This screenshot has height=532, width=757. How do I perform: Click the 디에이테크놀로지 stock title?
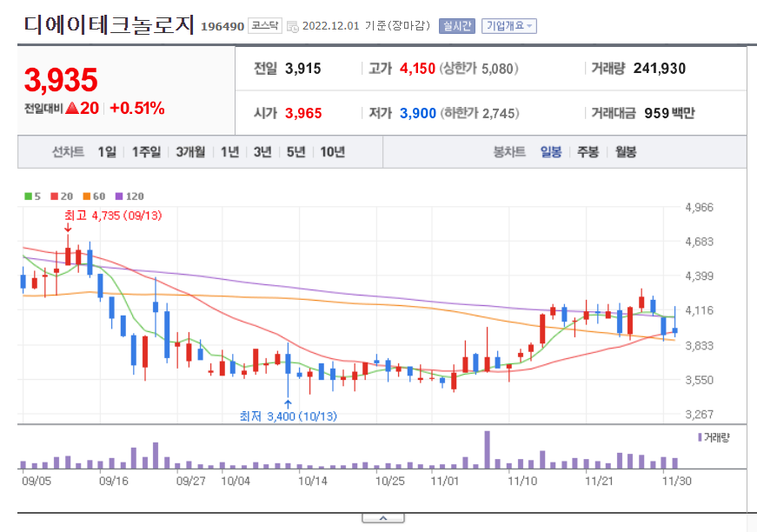pyautogui.click(x=110, y=24)
